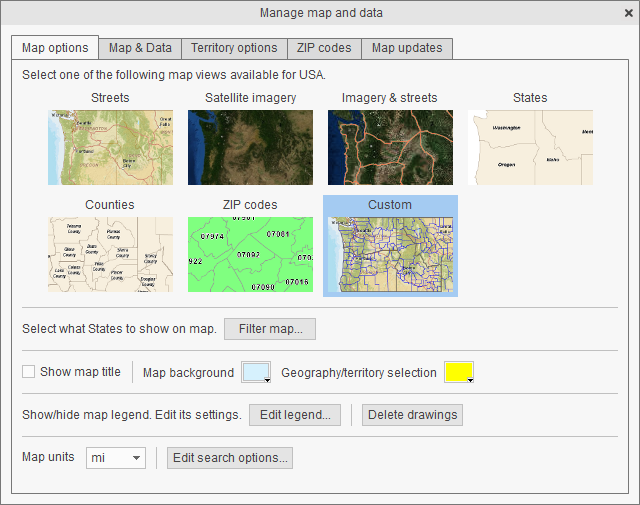Open the Geography/territory selection yellow color dropdown
Image resolution: width=640 pixels, height=505 pixels.
[459, 373]
